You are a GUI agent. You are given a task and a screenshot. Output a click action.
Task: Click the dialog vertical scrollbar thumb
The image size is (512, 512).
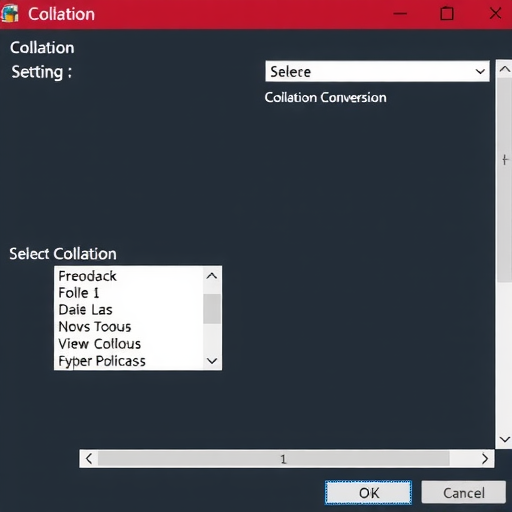(x=505, y=180)
